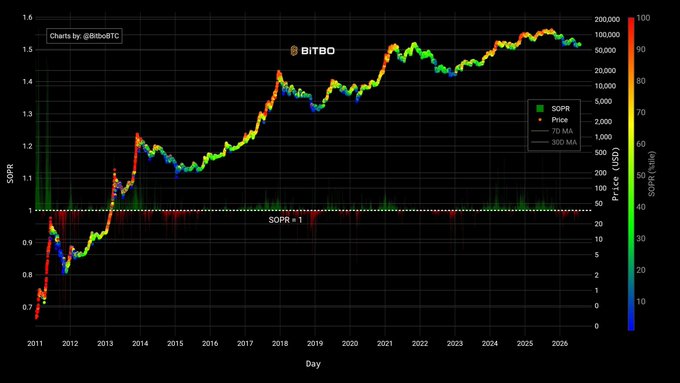The image size is (680, 383).
Task: Click the '100' colorbar tick label
Action: coord(643,18)
